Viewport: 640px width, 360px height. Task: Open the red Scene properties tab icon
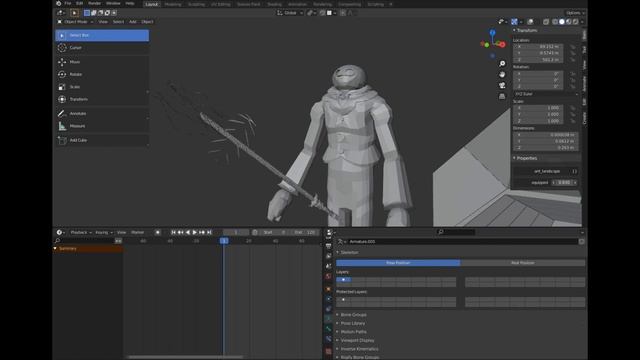[x=329, y=276]
